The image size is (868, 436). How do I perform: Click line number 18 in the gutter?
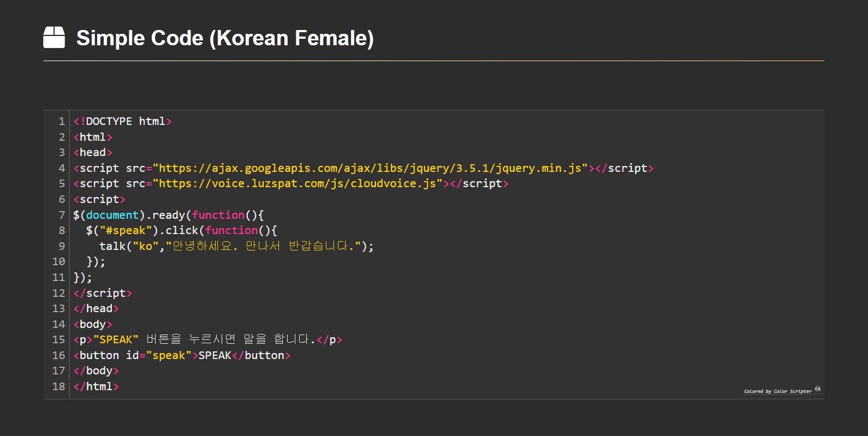[58, 386]
